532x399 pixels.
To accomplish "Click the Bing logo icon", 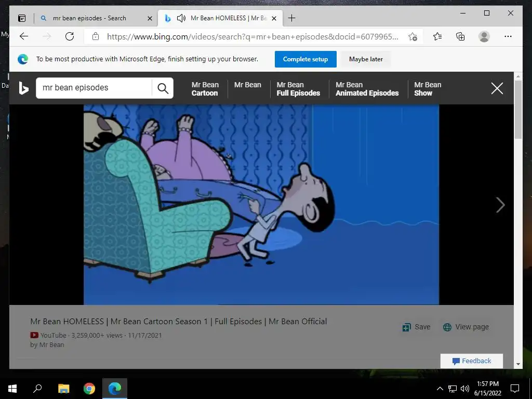I will click(x=23, y=88).
